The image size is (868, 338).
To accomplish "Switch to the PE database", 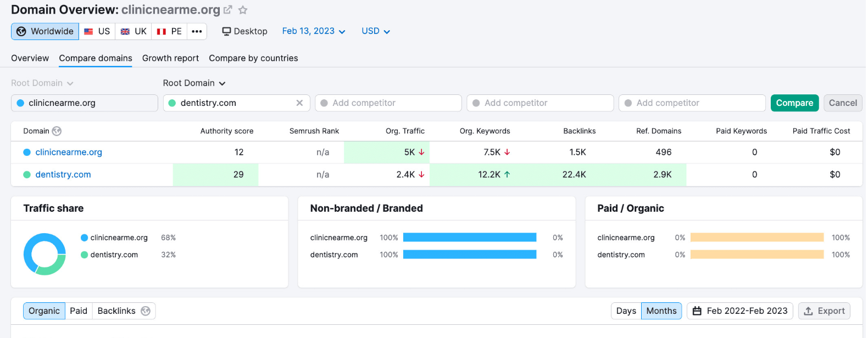I will pos(169,31).
